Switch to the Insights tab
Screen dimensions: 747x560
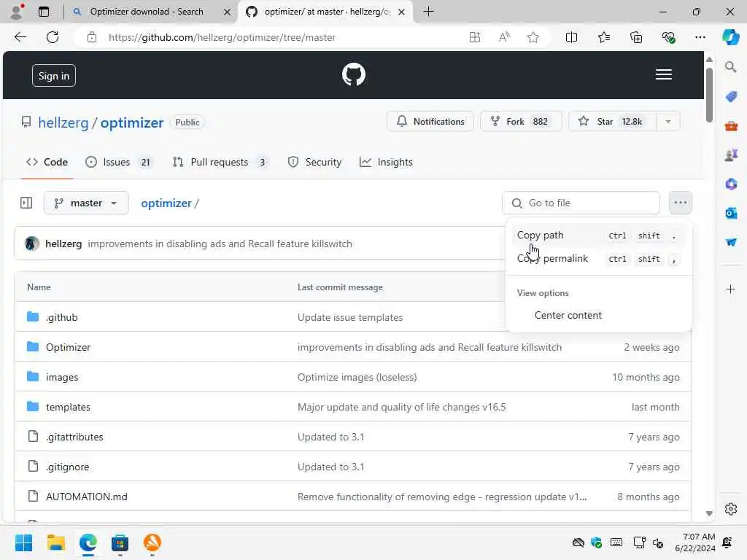tap(387, 162)
